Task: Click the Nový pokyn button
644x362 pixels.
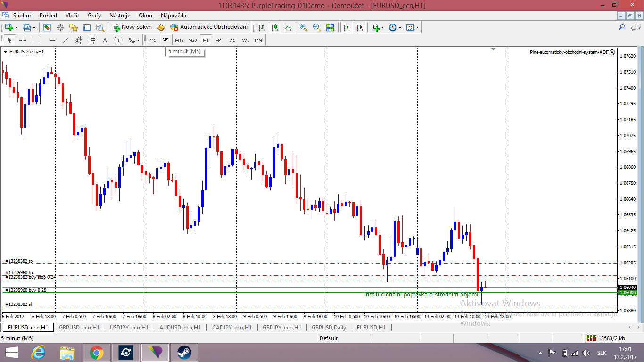Action: (x=132, y=27)
